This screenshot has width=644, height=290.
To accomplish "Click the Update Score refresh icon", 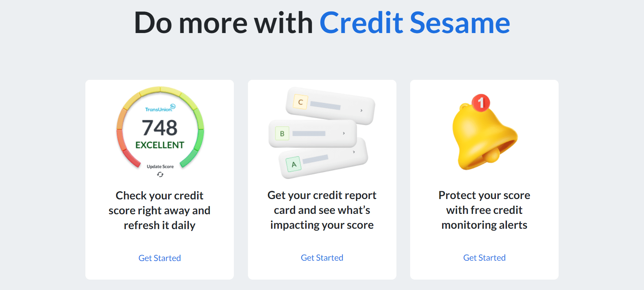I will (160, 175).
